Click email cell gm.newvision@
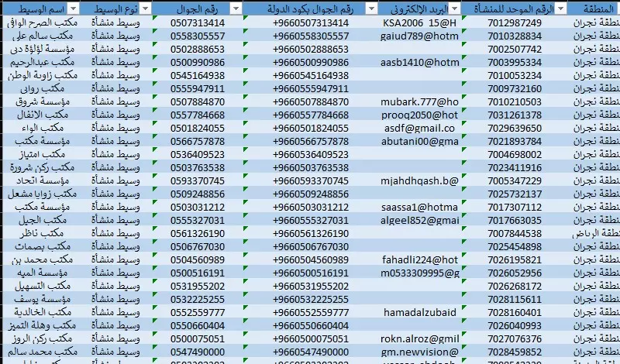Viewport: 620px width, 364px height. pyautogui.click(x=419, y=352)
